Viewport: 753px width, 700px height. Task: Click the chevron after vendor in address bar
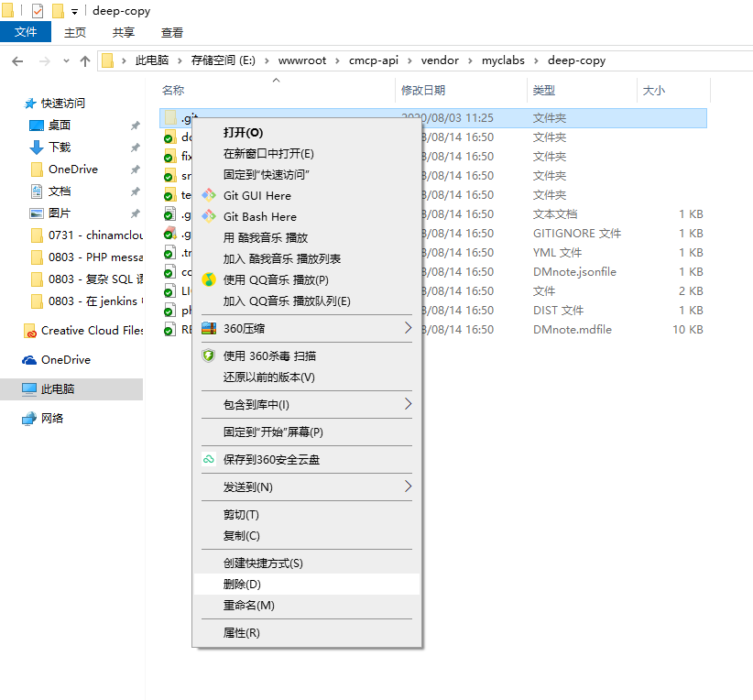[x=470, y=61]
